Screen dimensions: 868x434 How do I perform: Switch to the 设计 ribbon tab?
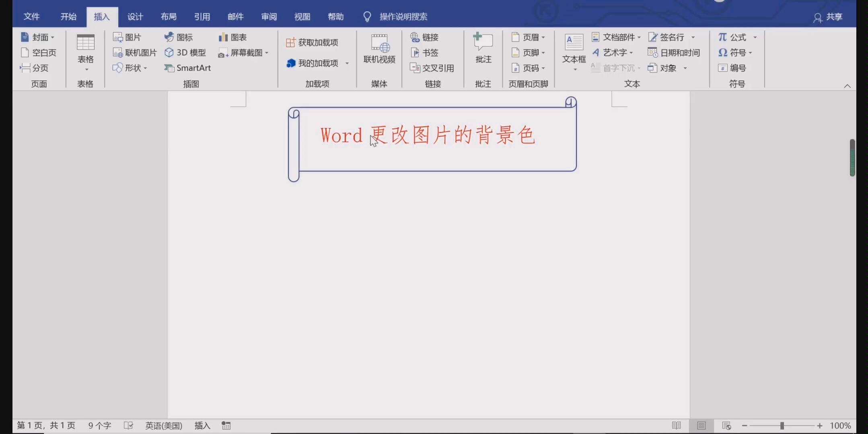135,17
